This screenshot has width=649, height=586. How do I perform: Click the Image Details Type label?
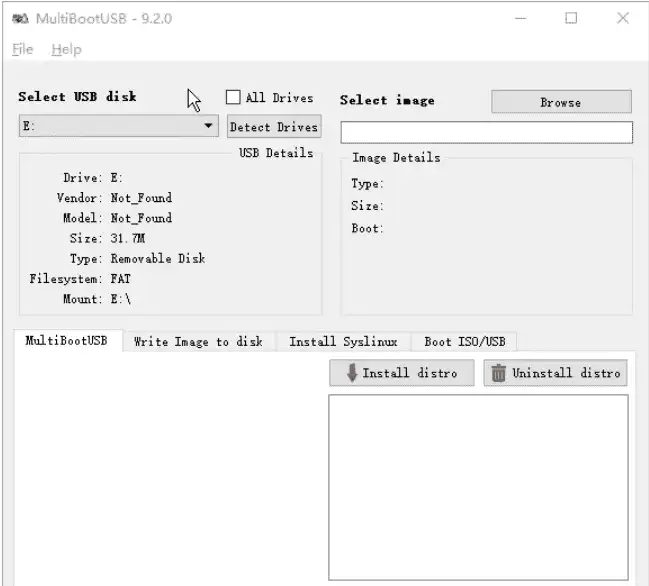[368, 183]
